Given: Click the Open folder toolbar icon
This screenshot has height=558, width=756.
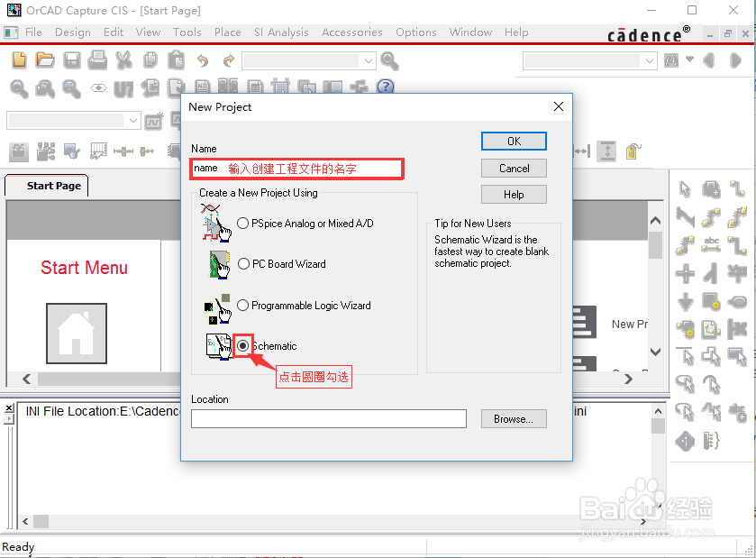Looking at the screenshot, I should pos(45,60).
